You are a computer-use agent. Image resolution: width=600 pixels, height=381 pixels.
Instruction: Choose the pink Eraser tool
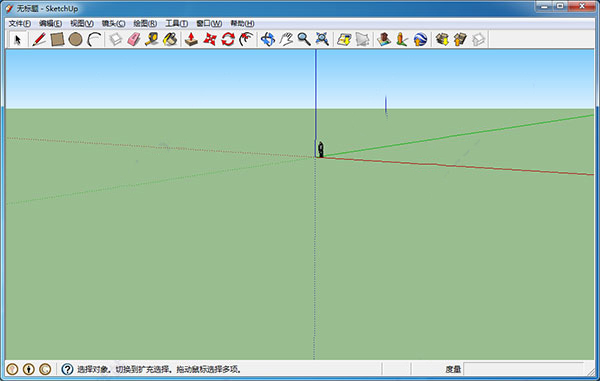click(134, 39)
